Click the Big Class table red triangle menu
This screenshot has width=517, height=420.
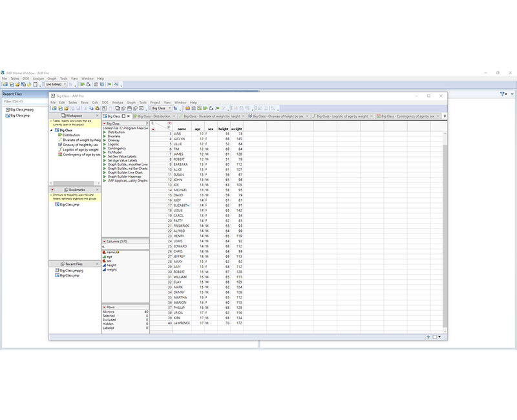(x=105, y=123)
